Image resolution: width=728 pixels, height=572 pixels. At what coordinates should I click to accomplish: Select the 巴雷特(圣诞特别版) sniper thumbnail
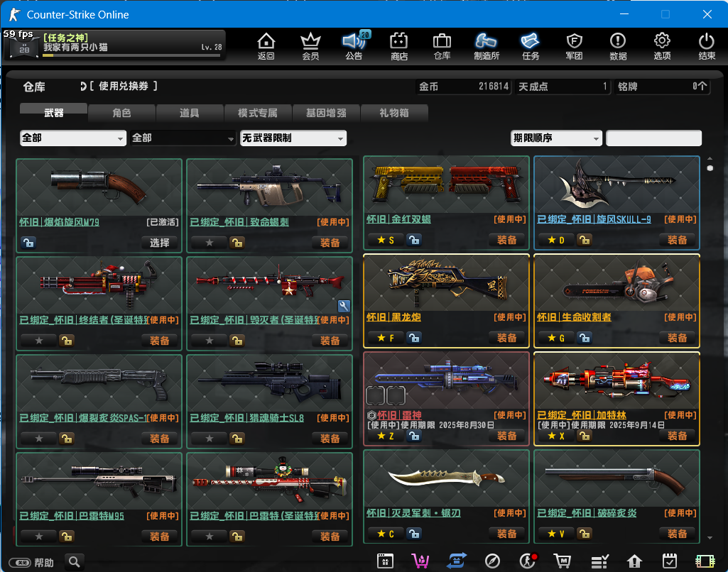(269, 482)
